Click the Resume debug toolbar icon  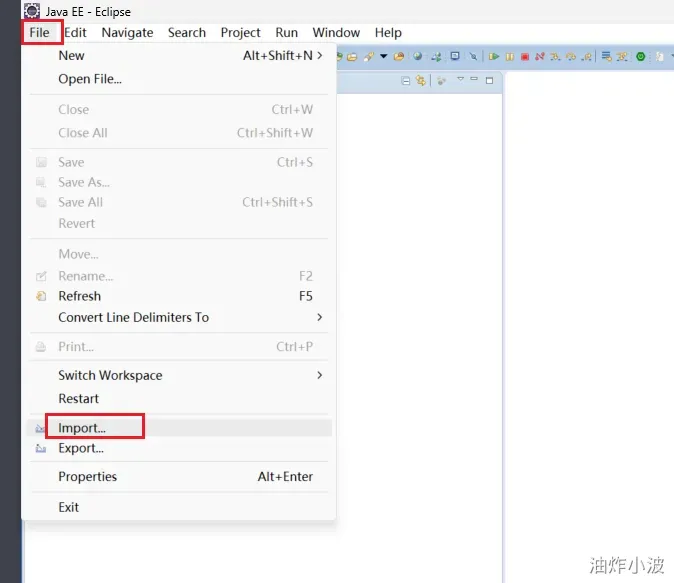(x=493, y=56)
